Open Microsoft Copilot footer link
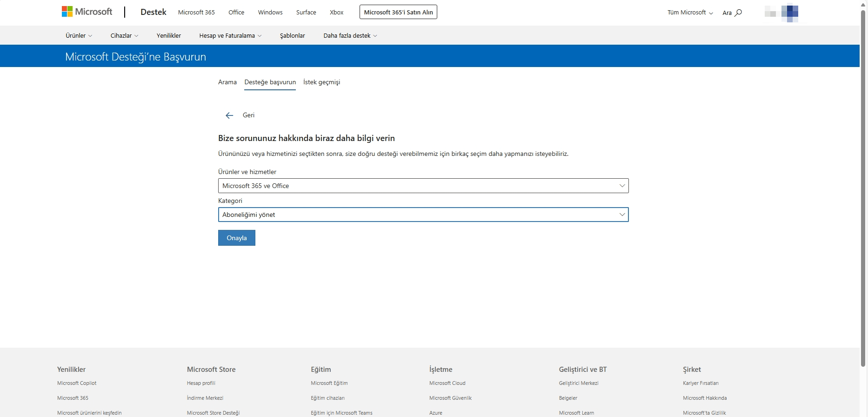Image resolution: width=868 pixels, height=417 pixels. pos(77,383)
